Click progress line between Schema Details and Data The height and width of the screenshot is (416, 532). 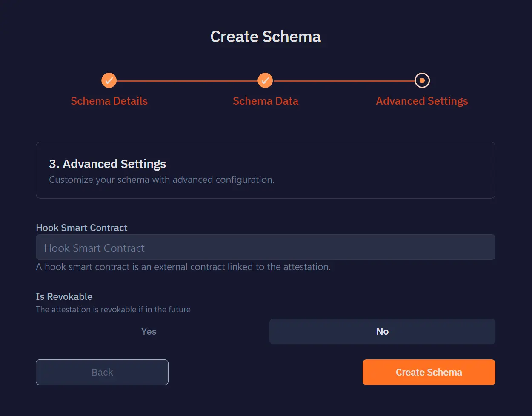pos(187,81)
